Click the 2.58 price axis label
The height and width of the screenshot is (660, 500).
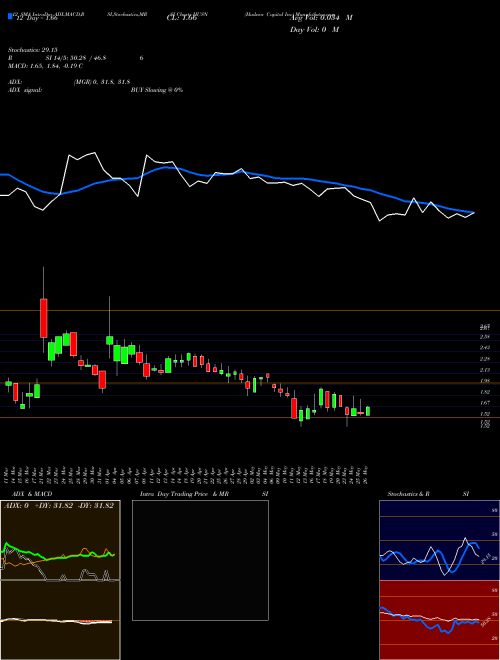[x=484, y=337]
